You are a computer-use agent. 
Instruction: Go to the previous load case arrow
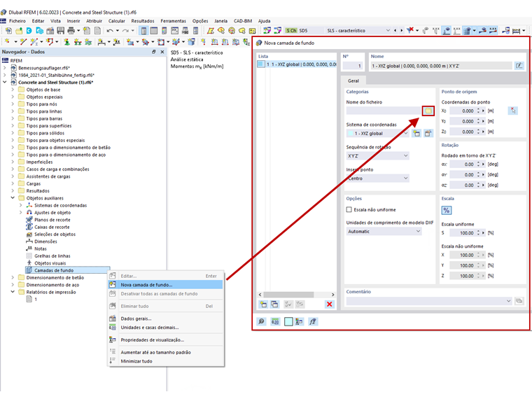pyautogui.click(x=395, y=30)
